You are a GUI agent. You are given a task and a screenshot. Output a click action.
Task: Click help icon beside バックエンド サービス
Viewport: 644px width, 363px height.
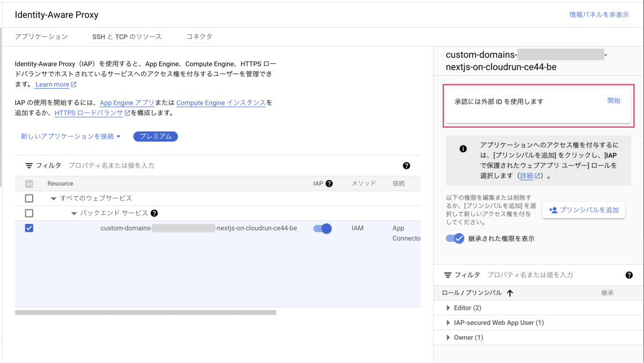tap(154, 213)
